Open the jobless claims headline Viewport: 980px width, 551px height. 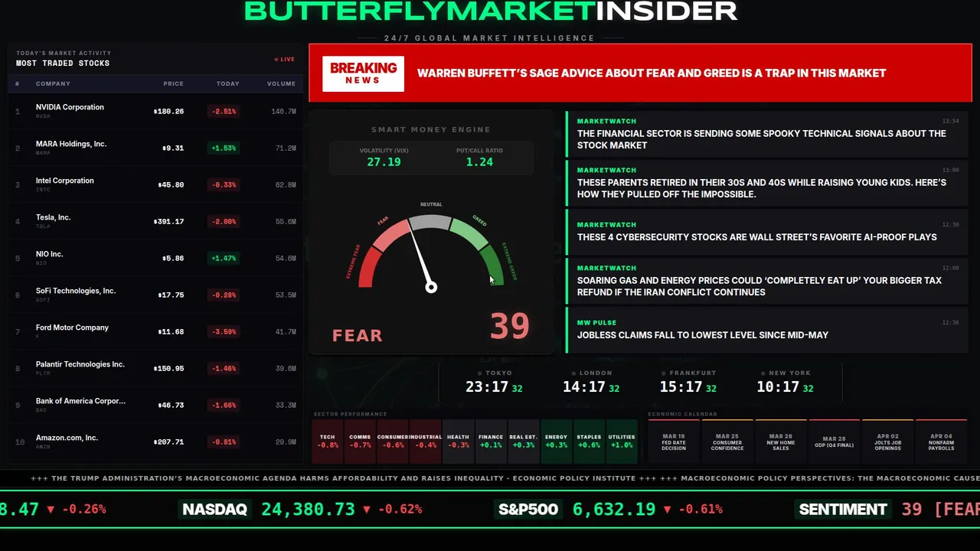[x=767, y=330]
